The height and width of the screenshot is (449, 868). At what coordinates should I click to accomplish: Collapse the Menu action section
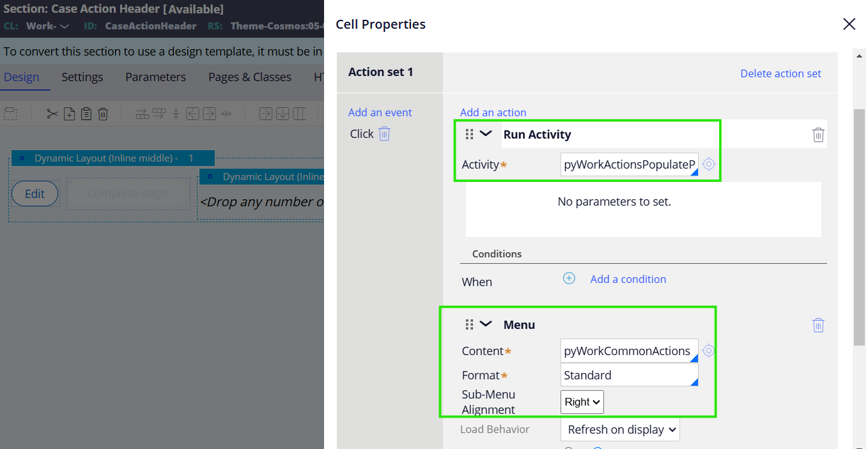(487, 324)
